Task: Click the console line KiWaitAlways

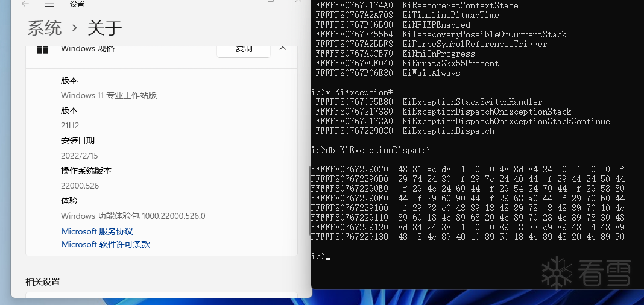Action: click(388, 73)
